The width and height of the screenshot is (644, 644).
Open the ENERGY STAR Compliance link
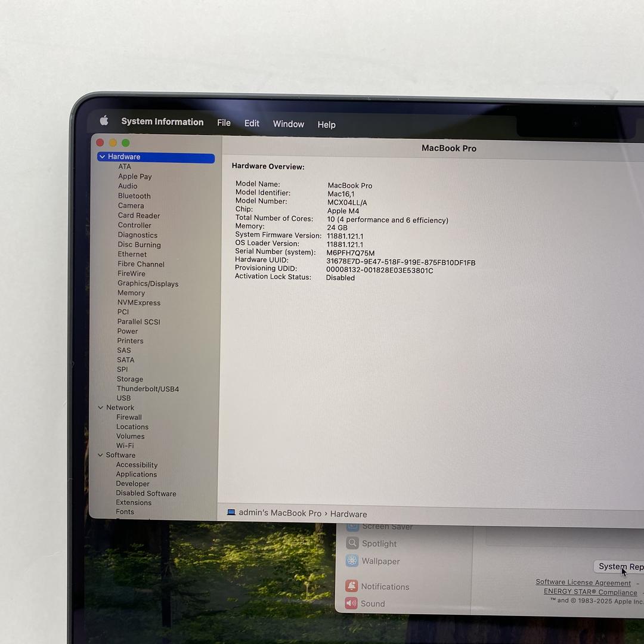point(590,592)
